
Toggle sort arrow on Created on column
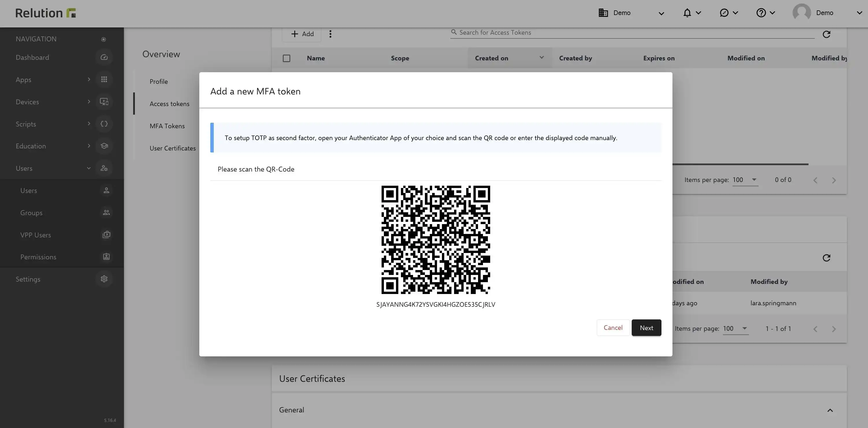(x=542, y=57)
